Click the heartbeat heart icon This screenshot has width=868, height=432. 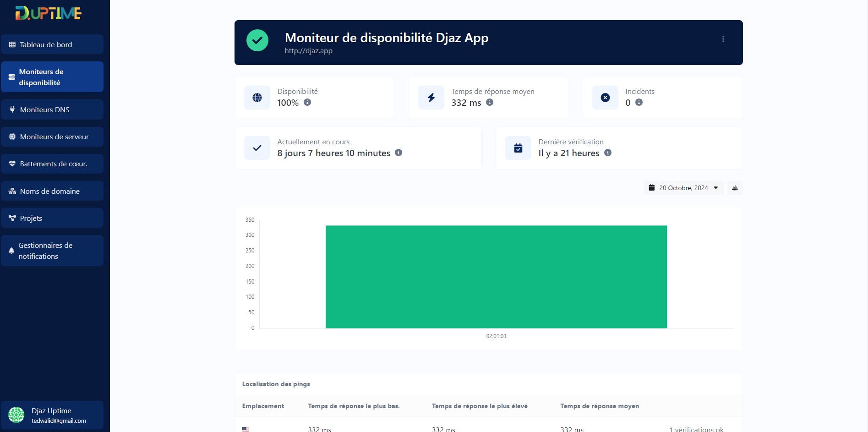(x=12, y=164)
